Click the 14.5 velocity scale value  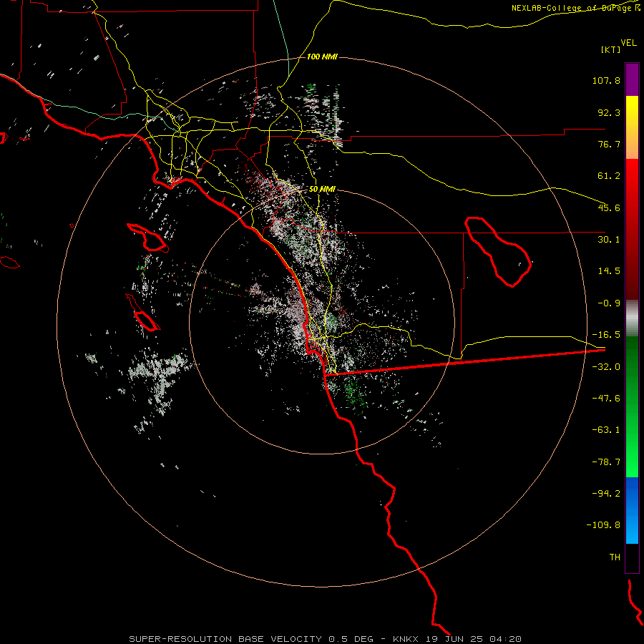coord(609,271)
